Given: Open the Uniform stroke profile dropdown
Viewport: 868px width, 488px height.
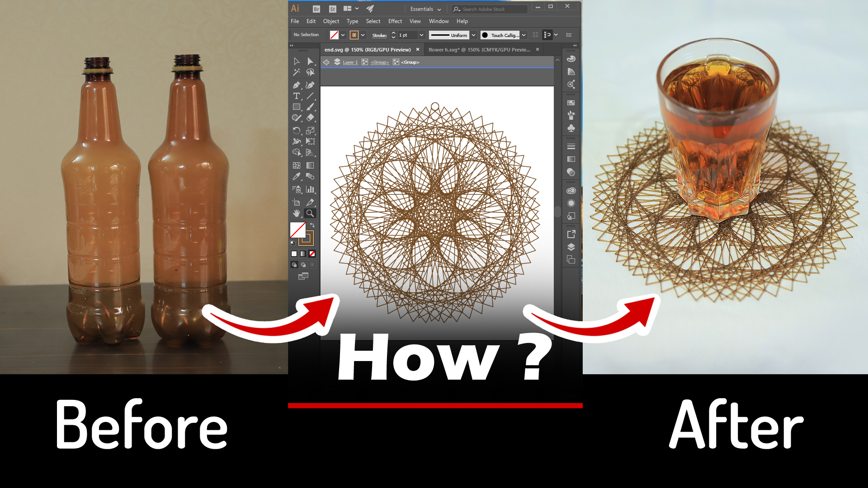Looking at the screenshot, I should coord(473,35).
